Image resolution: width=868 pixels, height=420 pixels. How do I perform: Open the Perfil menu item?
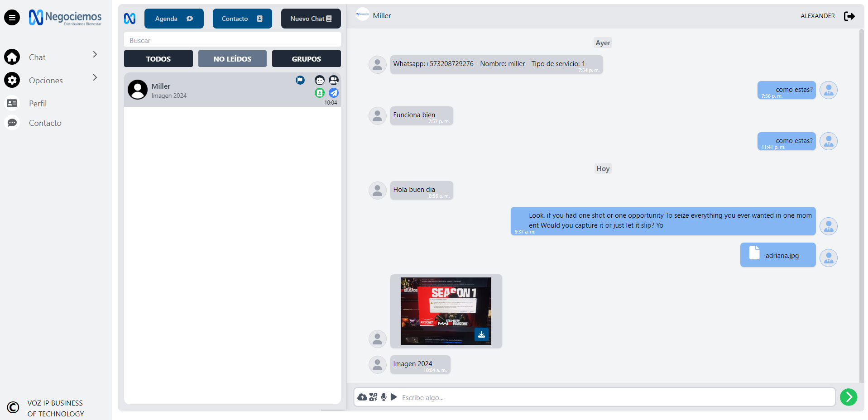pos(38,103)
